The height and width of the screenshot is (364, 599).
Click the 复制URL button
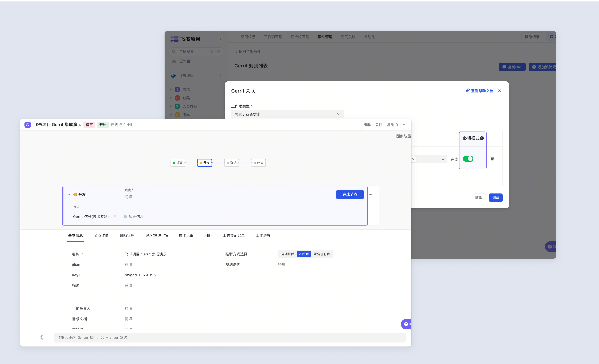[512, 67]
